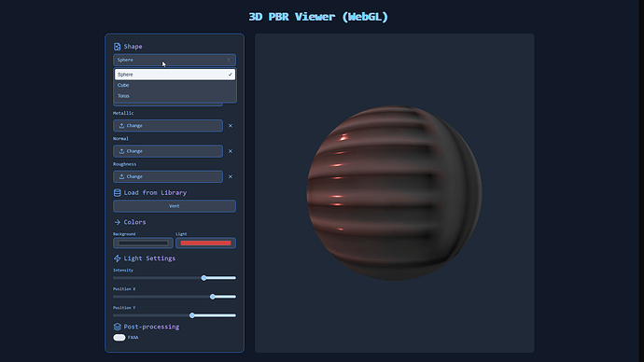Viewport: 644px width, 362px height.
Task: Click the rendered sphere in the viewport
Action: [x=394, y=193]
